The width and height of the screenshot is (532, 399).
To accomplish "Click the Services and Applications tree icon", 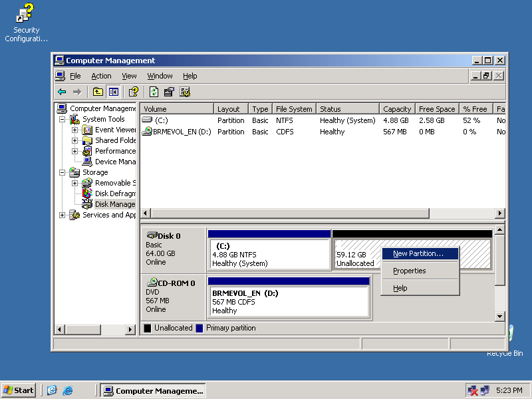I will 74,215.
